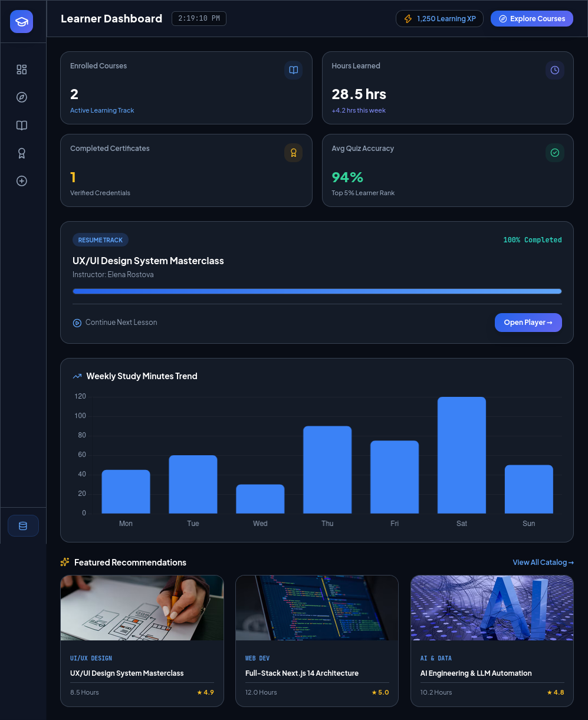Screen dimensions: 588x720
Task: Click the Full-Stack Next.js 14 Architecture title
Action: tap(302, 673)
